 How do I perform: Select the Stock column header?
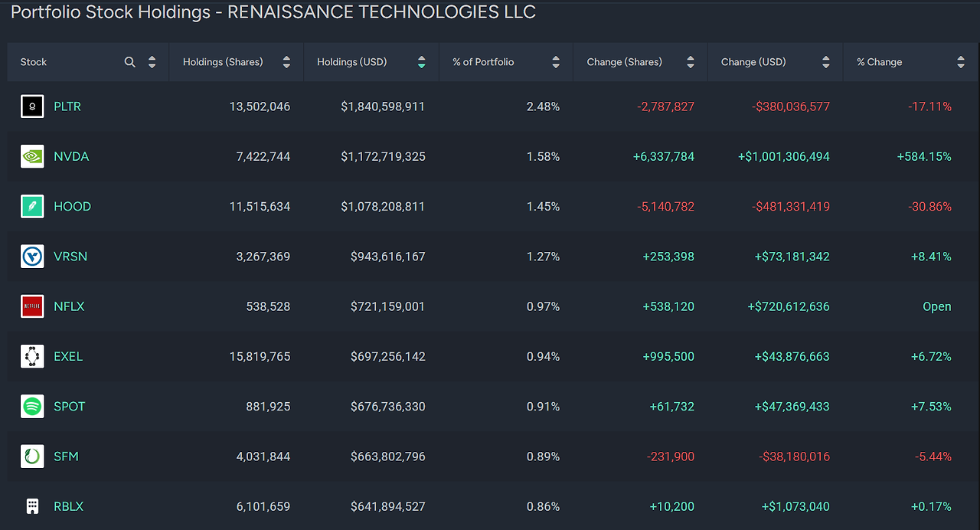[34, 61]
